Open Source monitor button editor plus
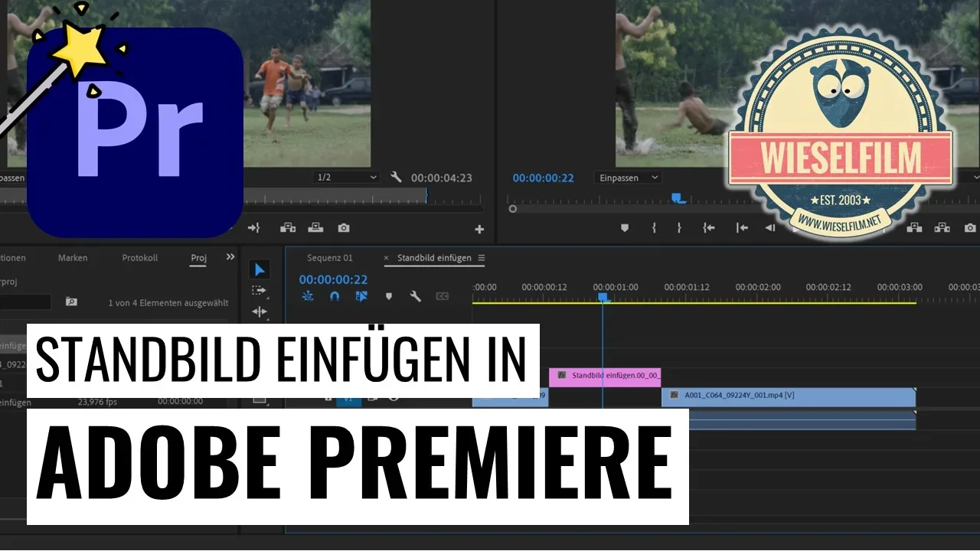Image resolution: width=980 pixels, height=551 pixels. tap(479, 229)
